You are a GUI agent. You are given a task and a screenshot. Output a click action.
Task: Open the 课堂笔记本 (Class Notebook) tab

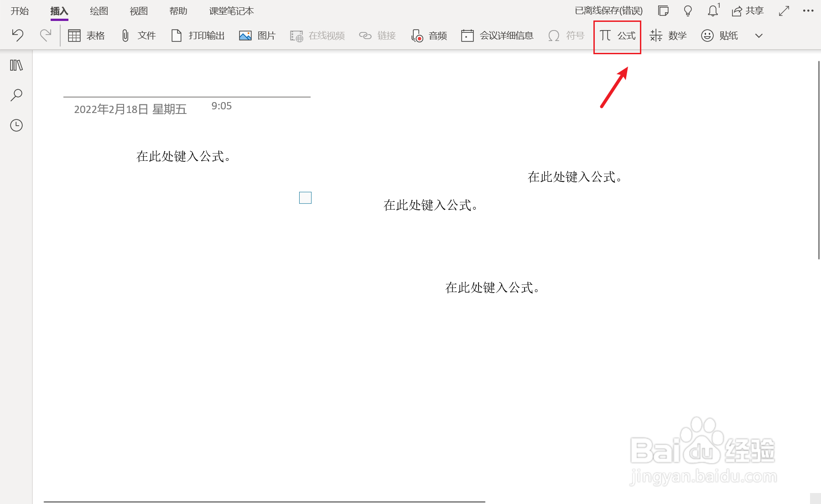click(231, 11)
